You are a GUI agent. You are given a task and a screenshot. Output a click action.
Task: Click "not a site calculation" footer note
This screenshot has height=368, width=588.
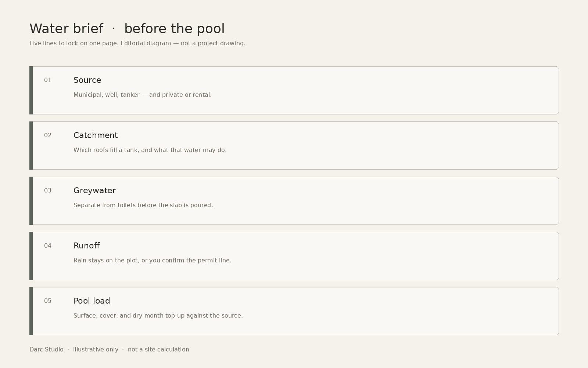coord(158,349)
